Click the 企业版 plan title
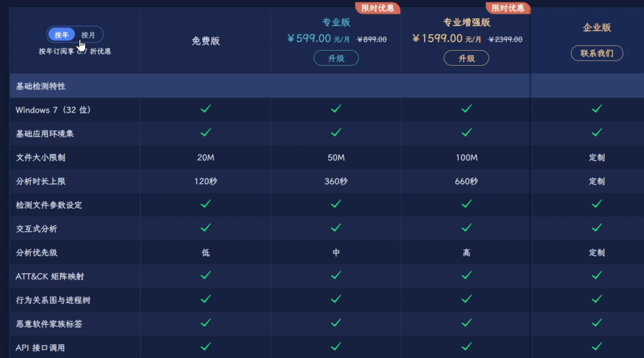The width and height of the screenshot is (644, 358). 597,27
